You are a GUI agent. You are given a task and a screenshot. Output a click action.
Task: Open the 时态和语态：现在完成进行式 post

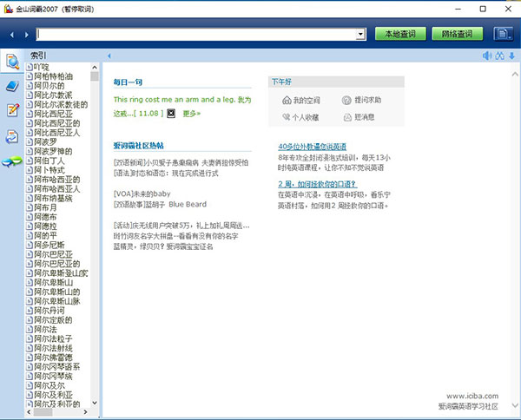166,173
